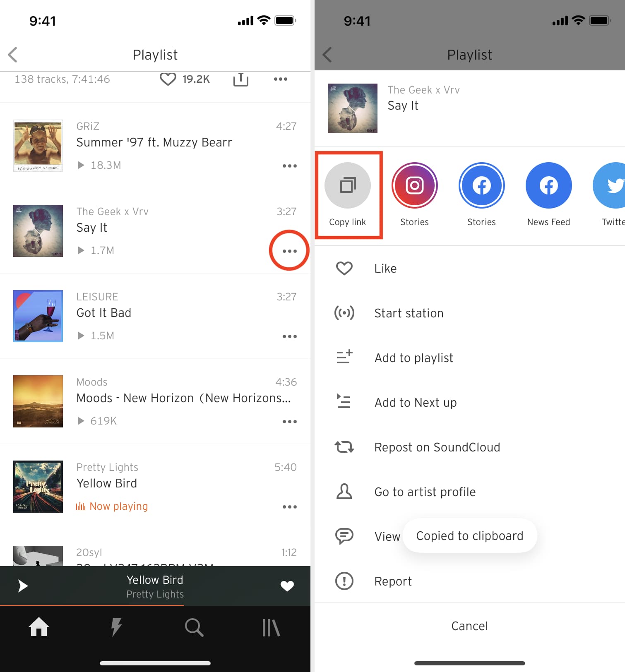The width and height of the screenshot is (625, 672).
Task: Tap the Pretty Lights Yellow Bird artwork
Action: click(x=38, y=487)
